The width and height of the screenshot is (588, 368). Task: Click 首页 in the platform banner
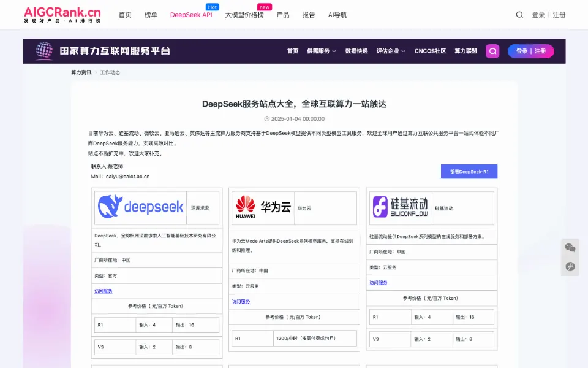tap(293, 51)
